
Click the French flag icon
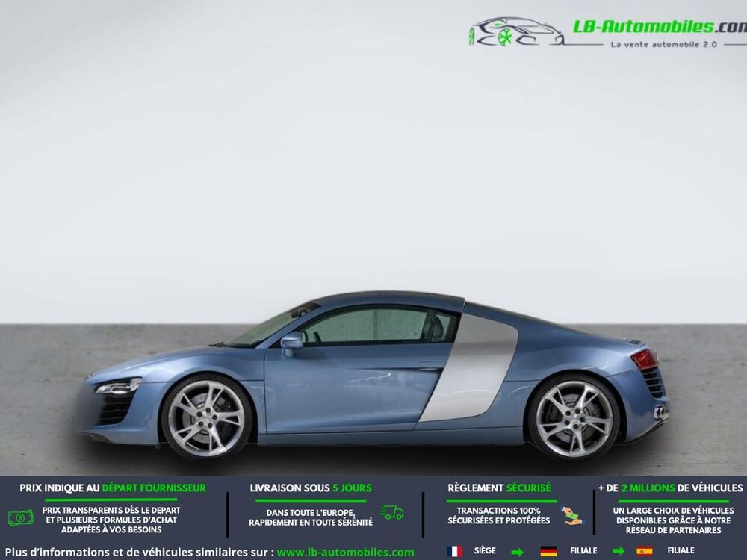tap(454, 551)
